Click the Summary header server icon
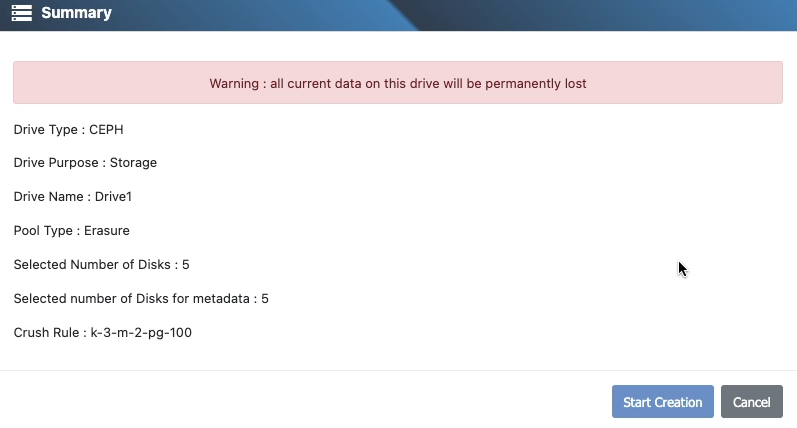The width and height of the screenshot is (797, 428). tap(22, 14)
